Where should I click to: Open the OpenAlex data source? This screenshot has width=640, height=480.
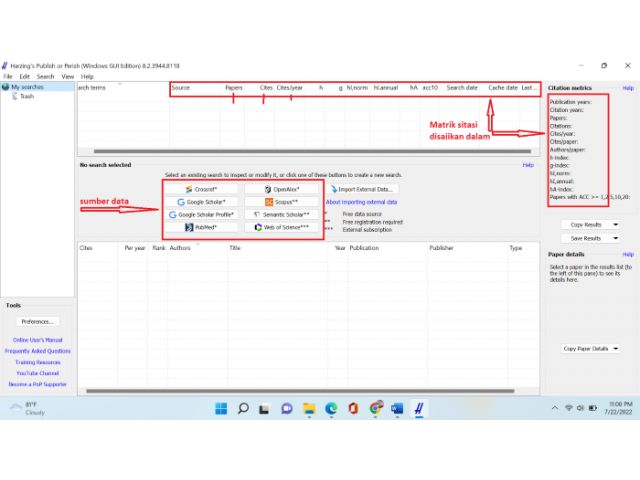coord(281,189)
